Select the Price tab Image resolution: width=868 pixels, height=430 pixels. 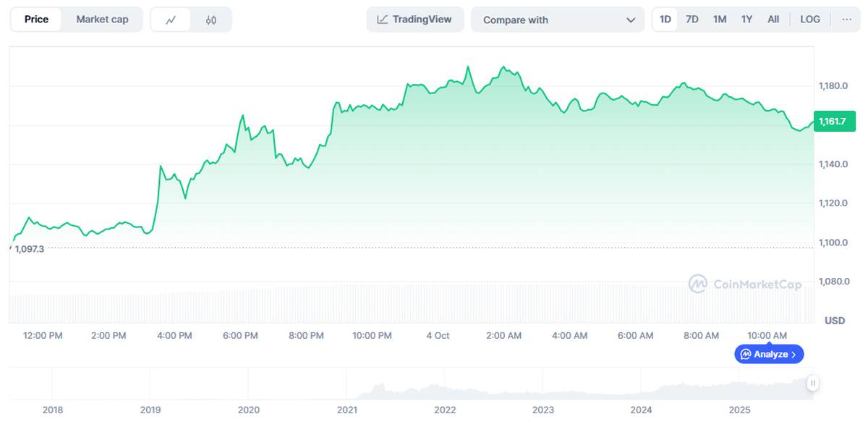click(x=36, y=20)
